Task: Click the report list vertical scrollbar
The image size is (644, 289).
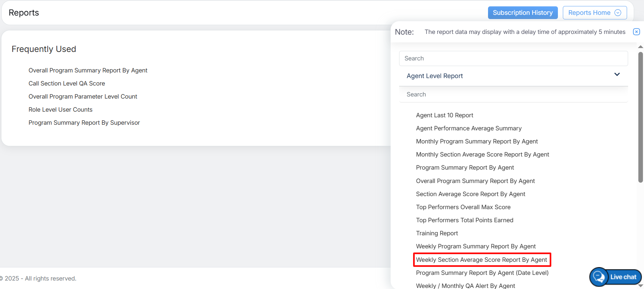Action: 640,117
